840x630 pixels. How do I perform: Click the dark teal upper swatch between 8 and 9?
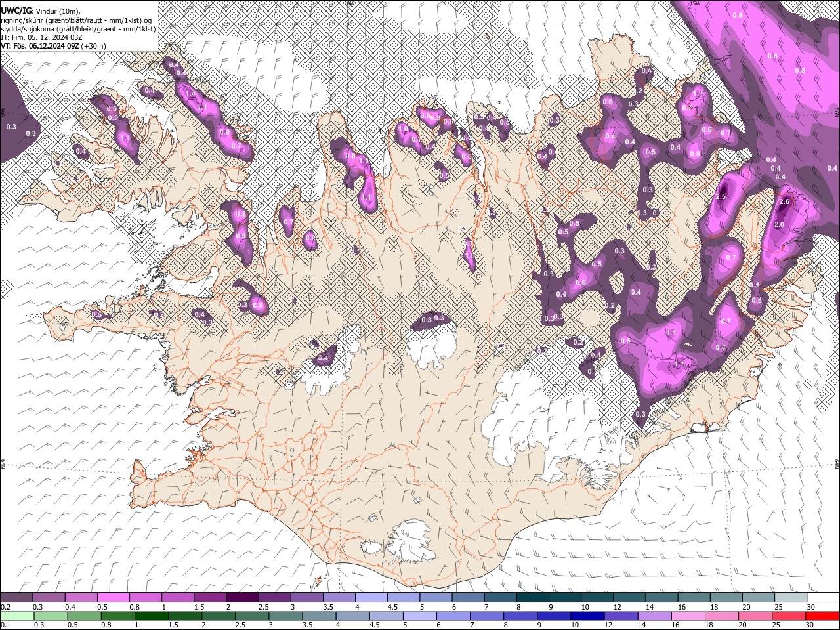click(532, 598)
